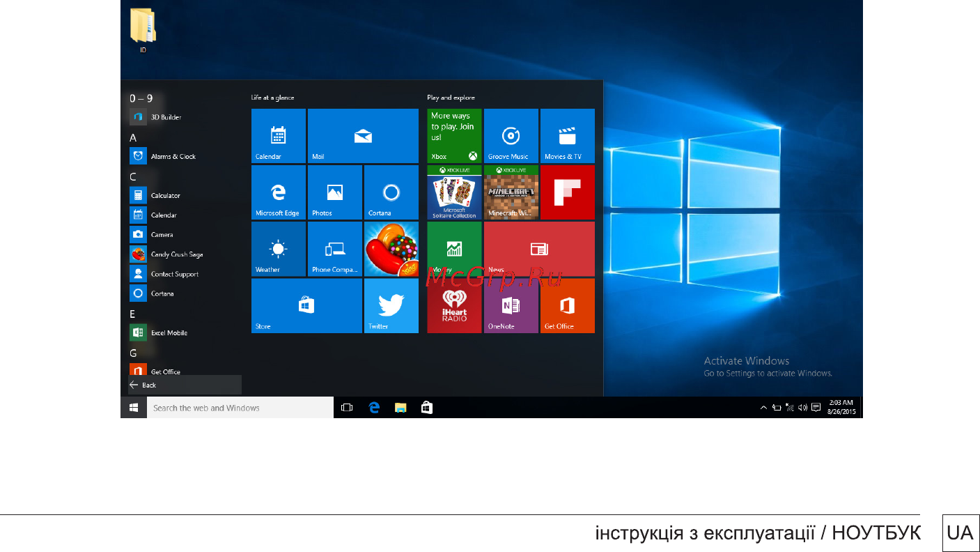Open Task View on the taskbar
The width and height of the screenshot is (980, 552).
pos(347,408)
